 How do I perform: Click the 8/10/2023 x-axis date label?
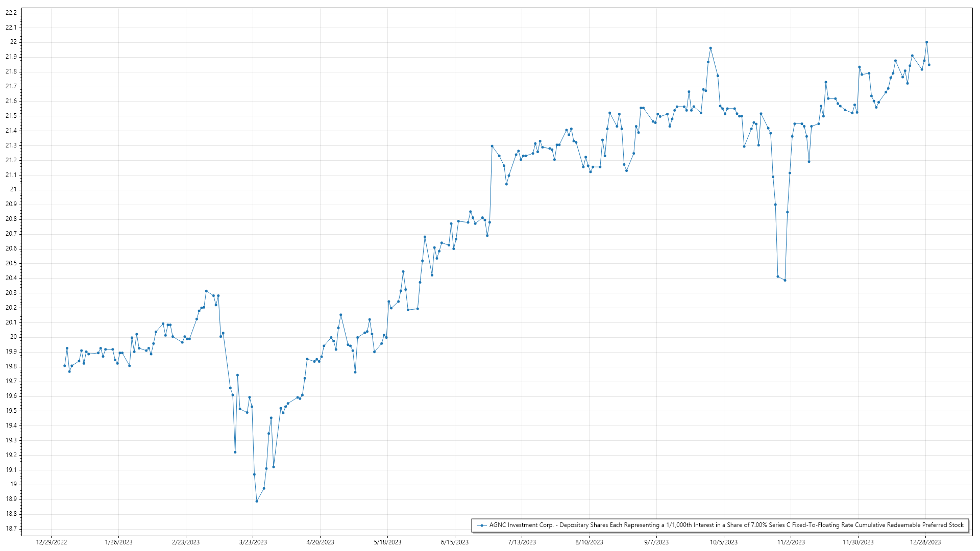pyautogui.click(x=589, y=542)
